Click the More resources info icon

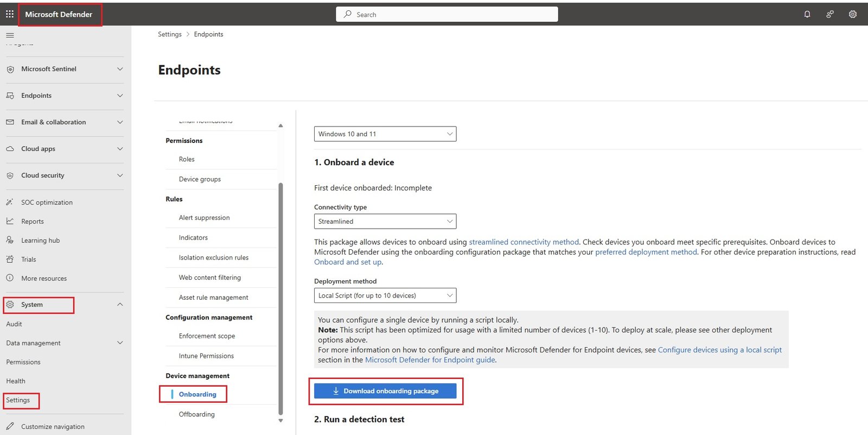[10, 278]
